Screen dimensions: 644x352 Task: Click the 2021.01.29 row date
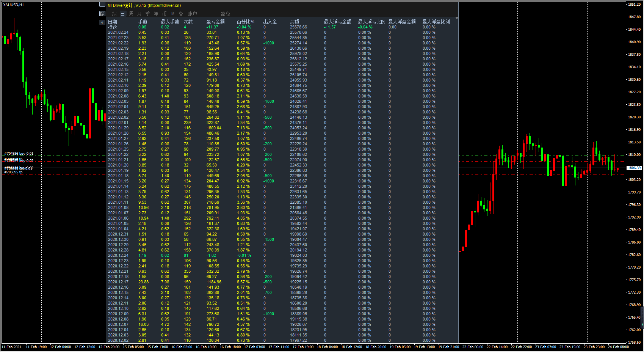pos(118,128)
